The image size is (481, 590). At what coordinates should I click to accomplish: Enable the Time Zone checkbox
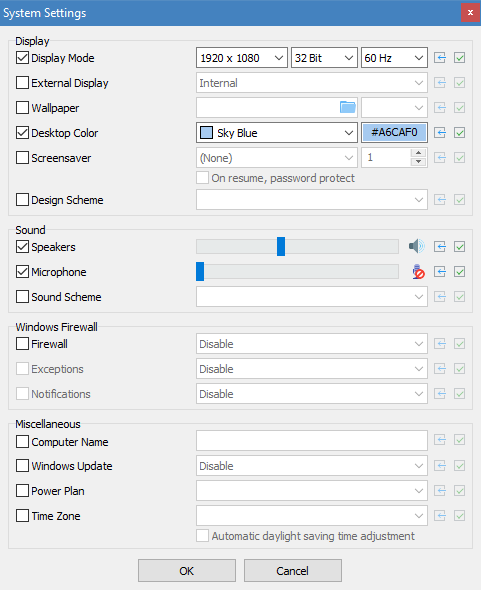22,515
